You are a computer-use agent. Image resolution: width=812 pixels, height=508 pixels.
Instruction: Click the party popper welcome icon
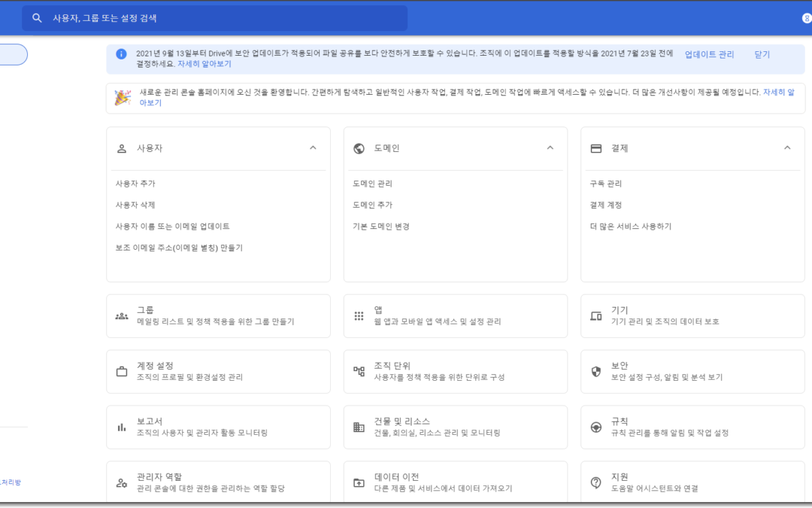[x=123, y=97]
